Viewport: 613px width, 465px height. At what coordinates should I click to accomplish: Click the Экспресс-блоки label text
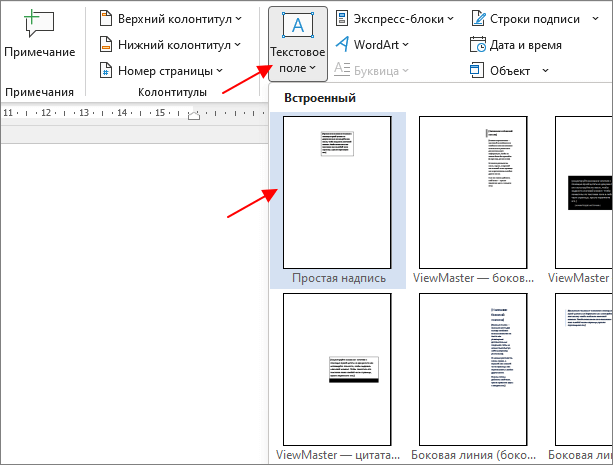point(399,19)
